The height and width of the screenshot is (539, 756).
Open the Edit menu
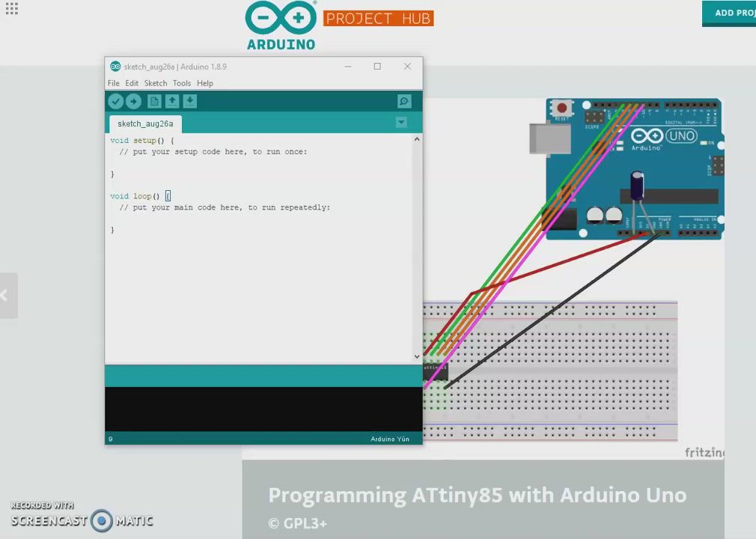pyautogui.click(x=132, y=83)
